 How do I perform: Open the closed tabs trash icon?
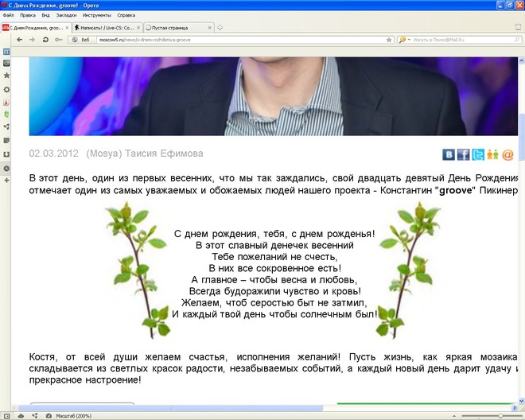pos(518,28)
